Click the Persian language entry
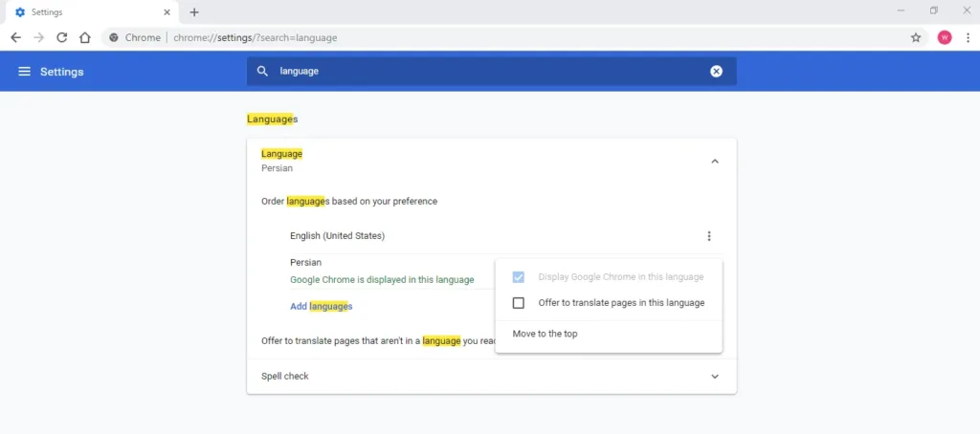This screenshot has height=434, width=980. coord(305,262)
